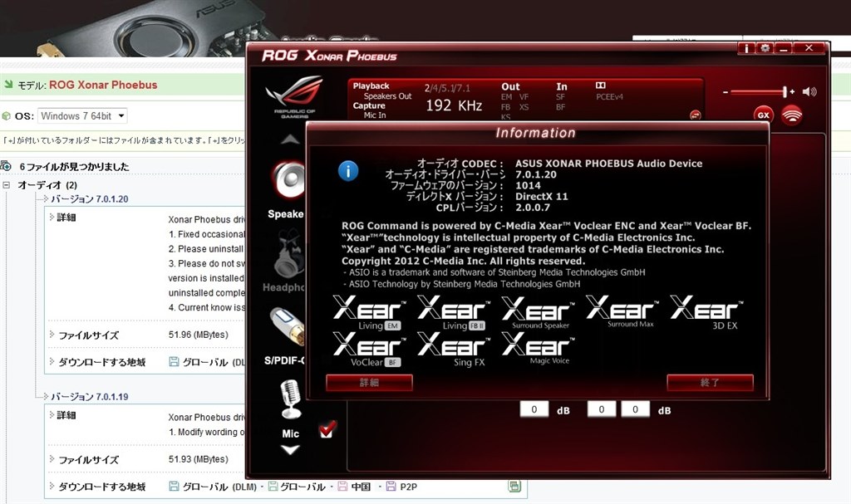Download P2P link for version 7.0.1.19
The image size is (851, 504).
(x=402, y=487)
